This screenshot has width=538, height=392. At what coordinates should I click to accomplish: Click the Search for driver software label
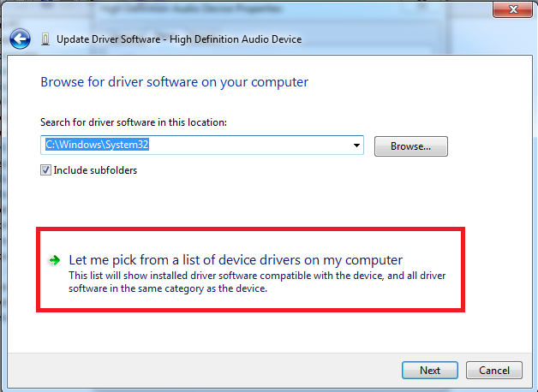tap(134, 122)
